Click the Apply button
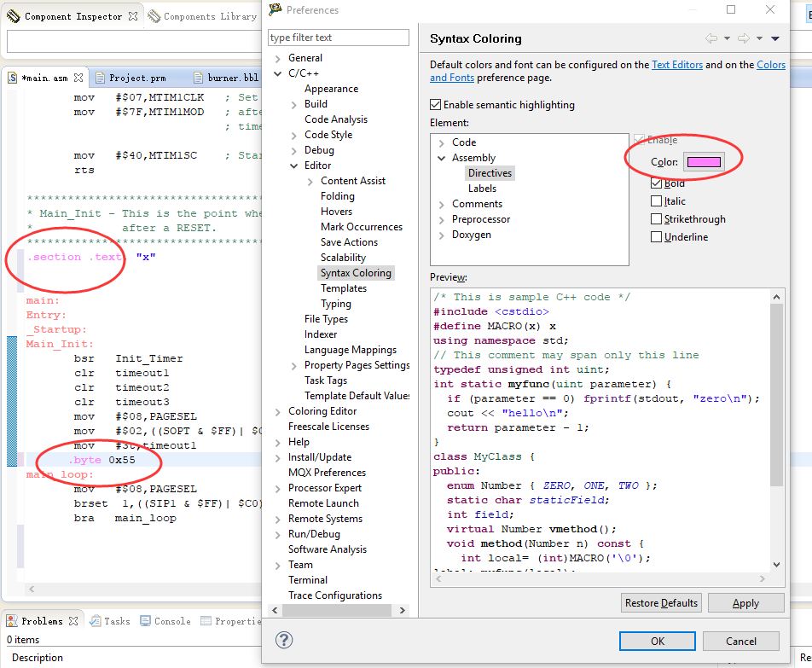This screenshot has width=812, height=668. (745, 603)
